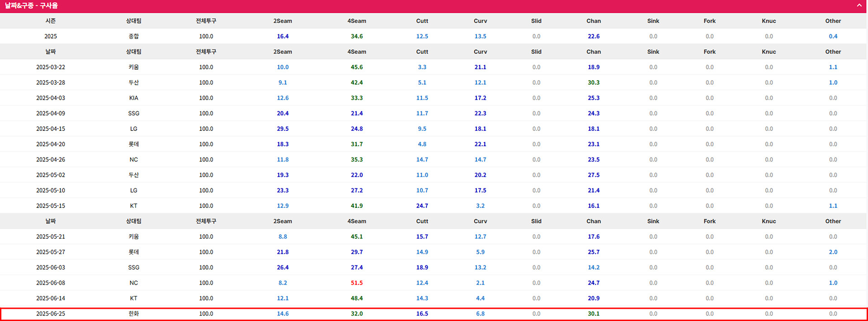
Task: Select the 29.5 2Seam value
Action: pyautogui.click(x=283, y=129)
